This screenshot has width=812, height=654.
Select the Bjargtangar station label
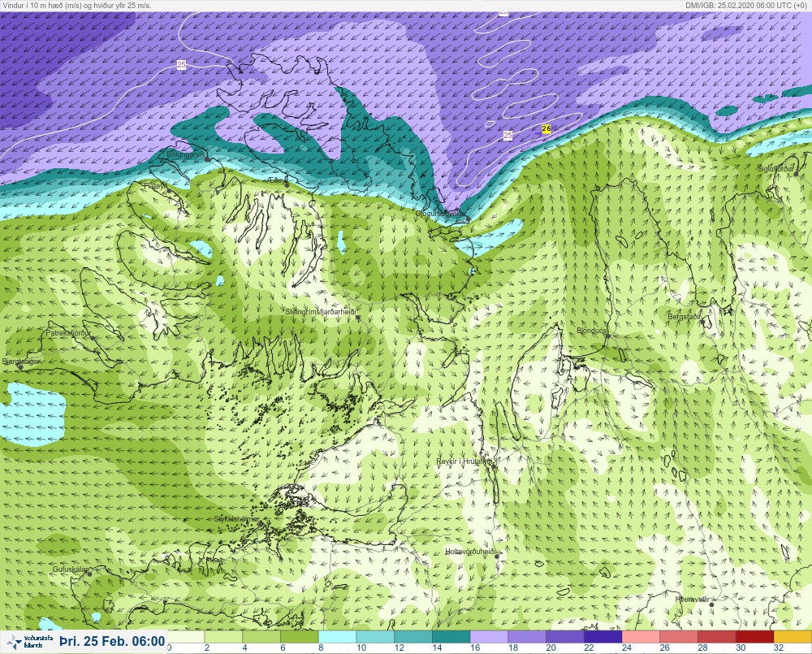click(21, 362)
